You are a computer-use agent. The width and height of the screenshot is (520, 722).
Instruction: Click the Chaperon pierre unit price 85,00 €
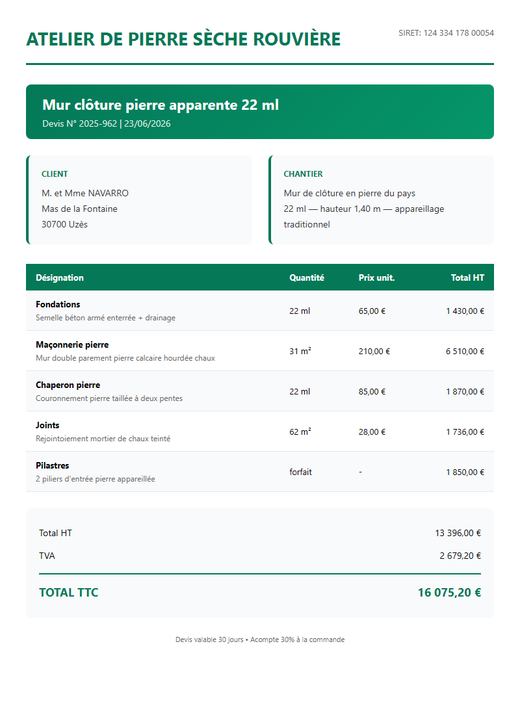pos(372,391)
